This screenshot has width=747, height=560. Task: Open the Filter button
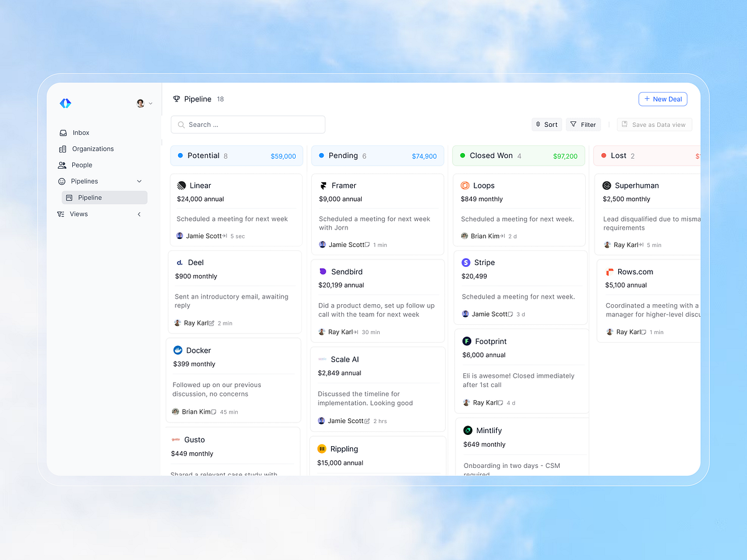(583, 124)
